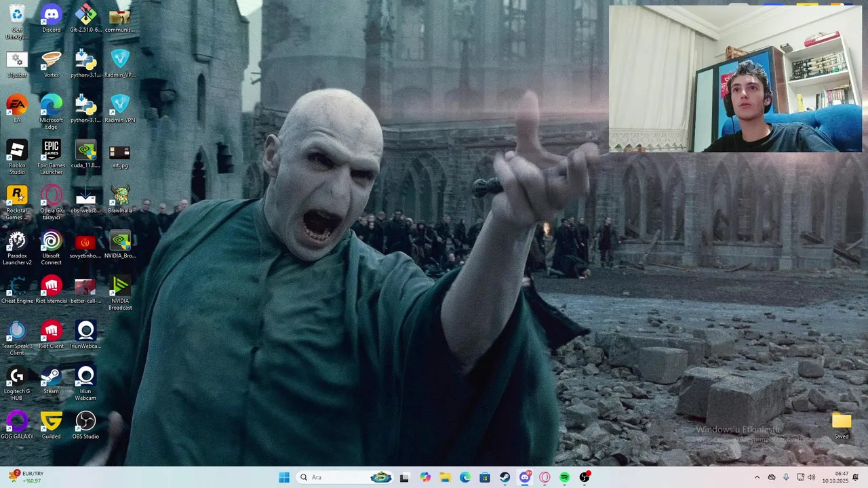Open the volume speaker tray icon
The width and height of the screenshot is (868, 488).
tap(812, 477)
